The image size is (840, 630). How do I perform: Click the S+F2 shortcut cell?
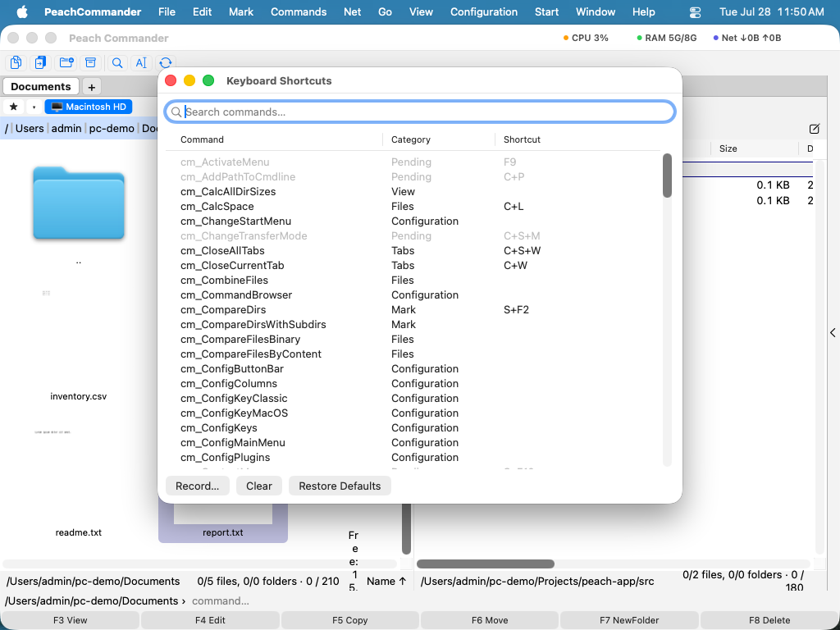click(x=517, y=309)
